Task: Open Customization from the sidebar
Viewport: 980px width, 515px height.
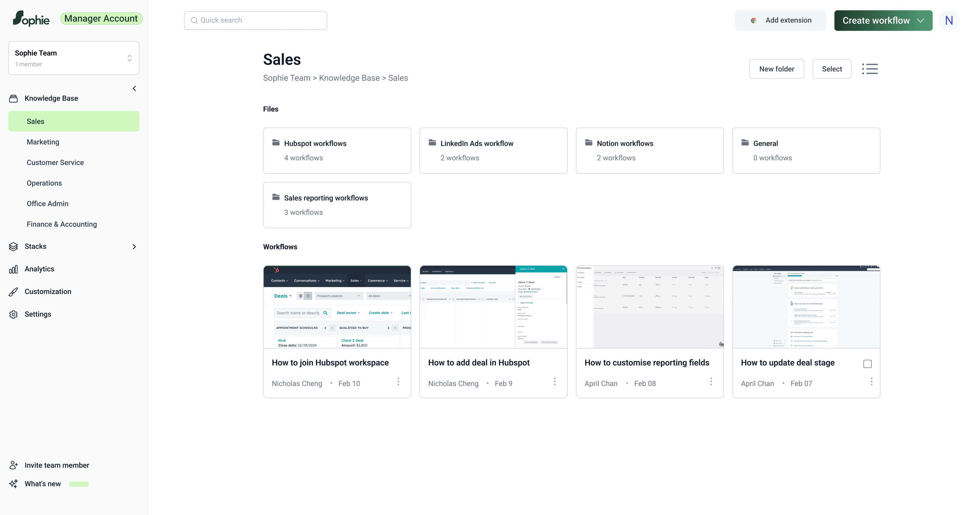Action: [48, 291]
